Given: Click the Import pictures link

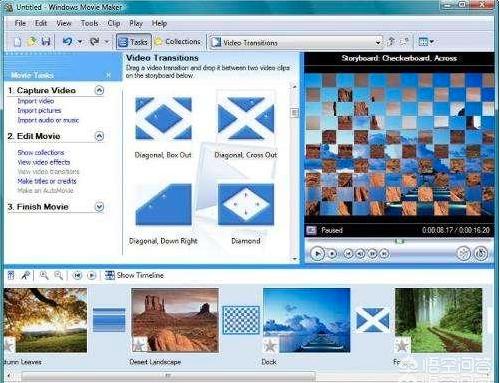Looking at the screenshot, I should [x=39, y=110].
